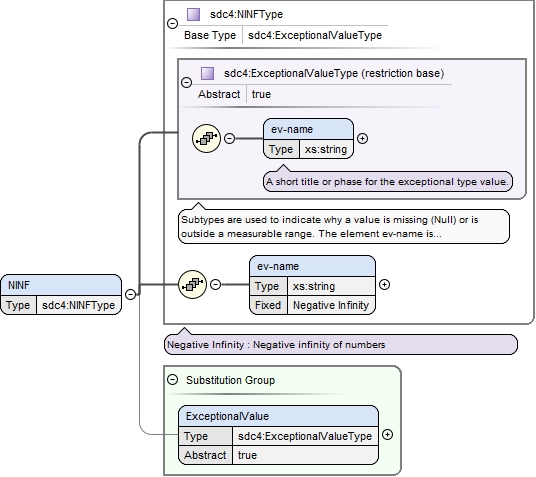Expand the ExceptionalValue element plus icon

click(387, 435)
